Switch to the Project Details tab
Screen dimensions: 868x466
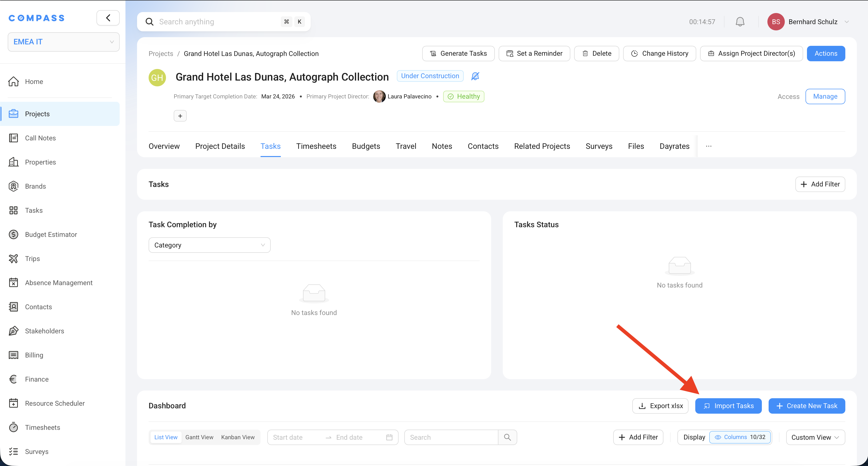[220, 146]
